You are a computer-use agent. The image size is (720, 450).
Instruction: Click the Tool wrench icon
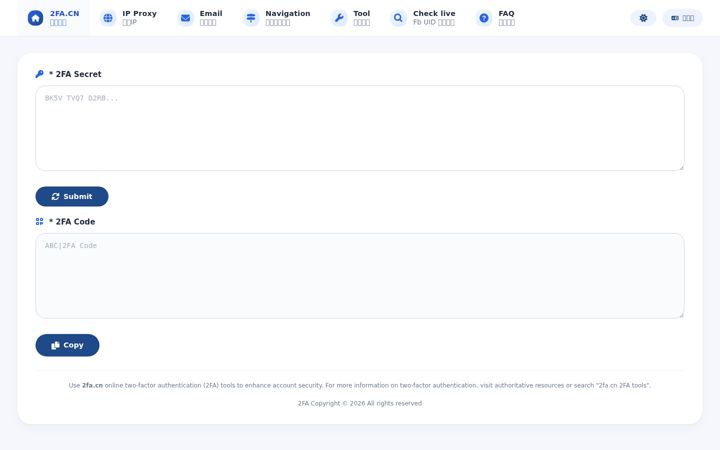click(339, 18)
